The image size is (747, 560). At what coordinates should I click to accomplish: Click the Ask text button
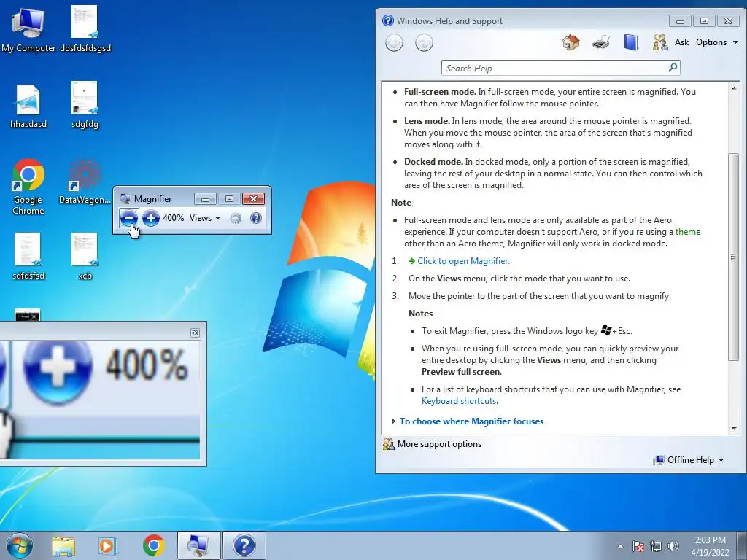click(681, 42)
